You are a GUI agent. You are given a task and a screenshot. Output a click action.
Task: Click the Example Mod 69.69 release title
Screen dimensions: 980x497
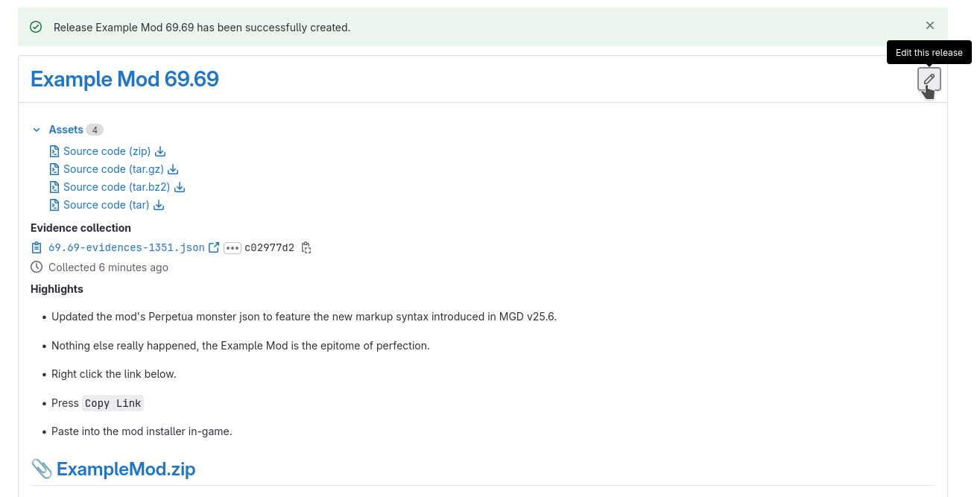pos(124,79)
